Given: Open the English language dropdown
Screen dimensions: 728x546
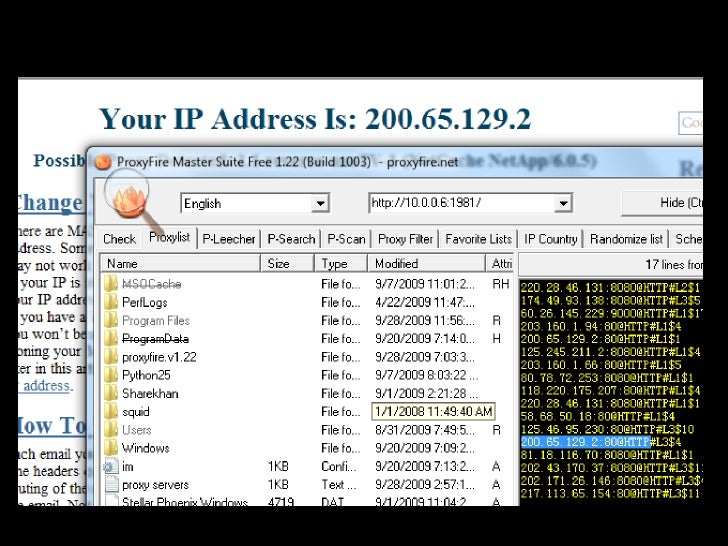Looking at the screenshot, I should (x=255, y=203).
